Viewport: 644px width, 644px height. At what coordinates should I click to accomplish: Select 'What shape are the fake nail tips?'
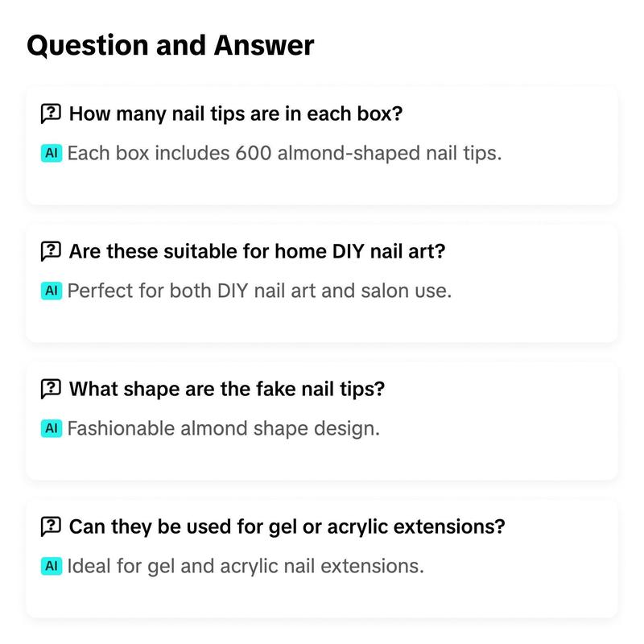[227, 389]
